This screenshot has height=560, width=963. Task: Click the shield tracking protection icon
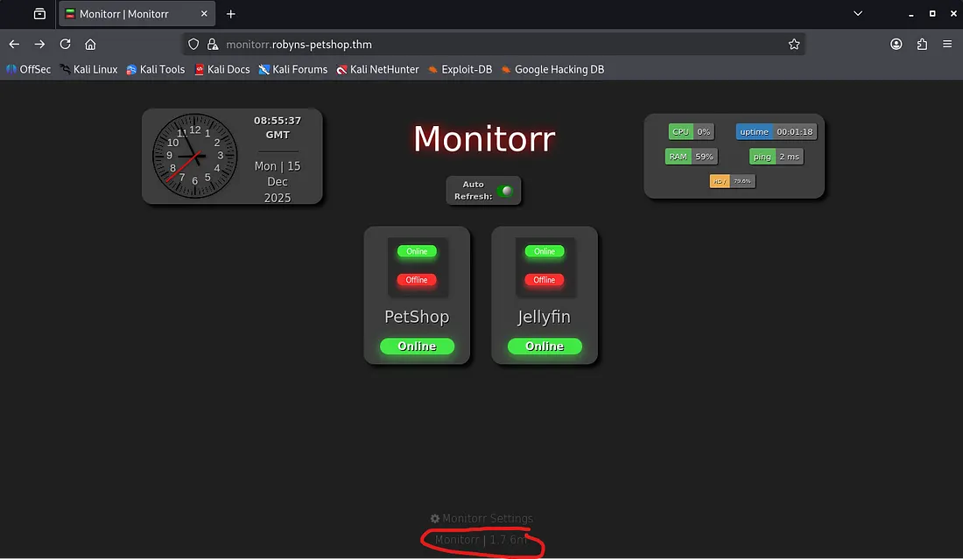click(194, 44)
